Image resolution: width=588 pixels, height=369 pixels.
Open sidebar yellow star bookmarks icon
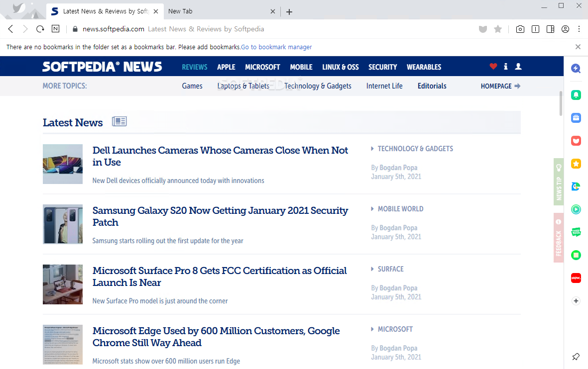tap(576, 164)
